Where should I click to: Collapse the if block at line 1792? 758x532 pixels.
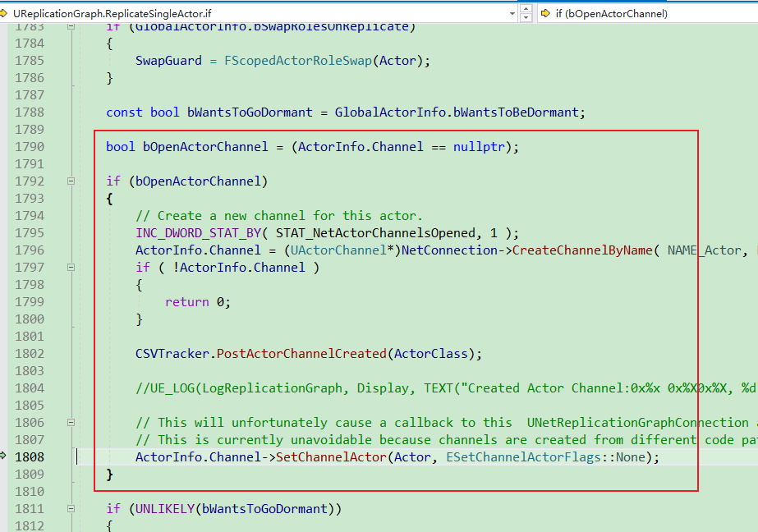coord(71,181)
